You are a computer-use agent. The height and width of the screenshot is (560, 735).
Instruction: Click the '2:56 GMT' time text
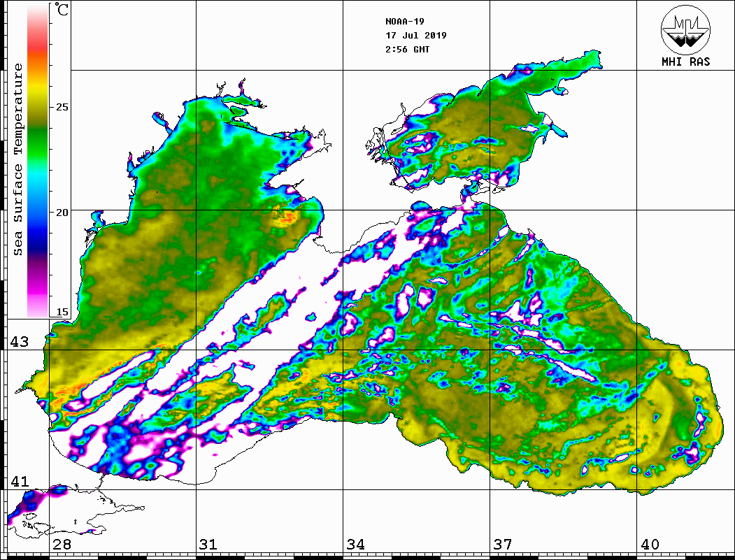407,50
